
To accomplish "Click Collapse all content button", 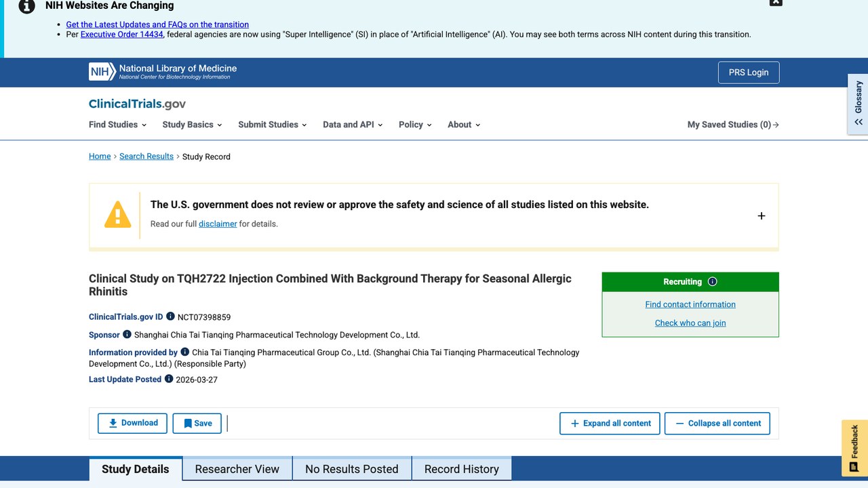I will click(x=717, y=423).
